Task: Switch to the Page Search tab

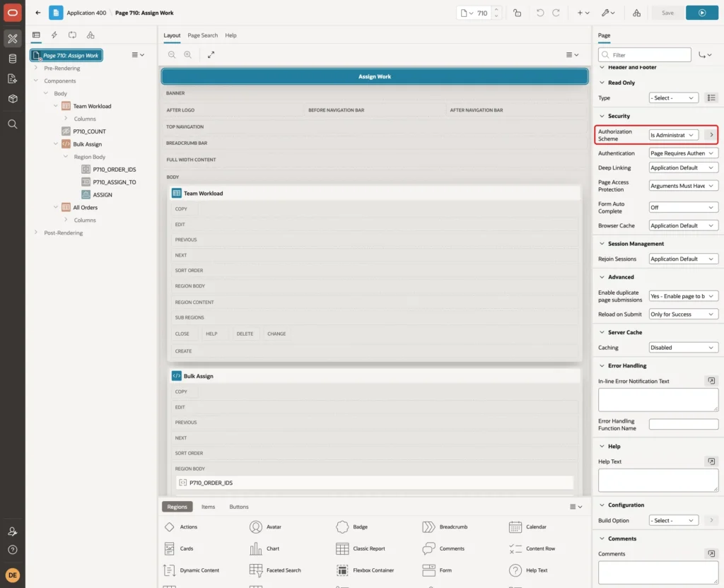Action: (x=202, y=35)
